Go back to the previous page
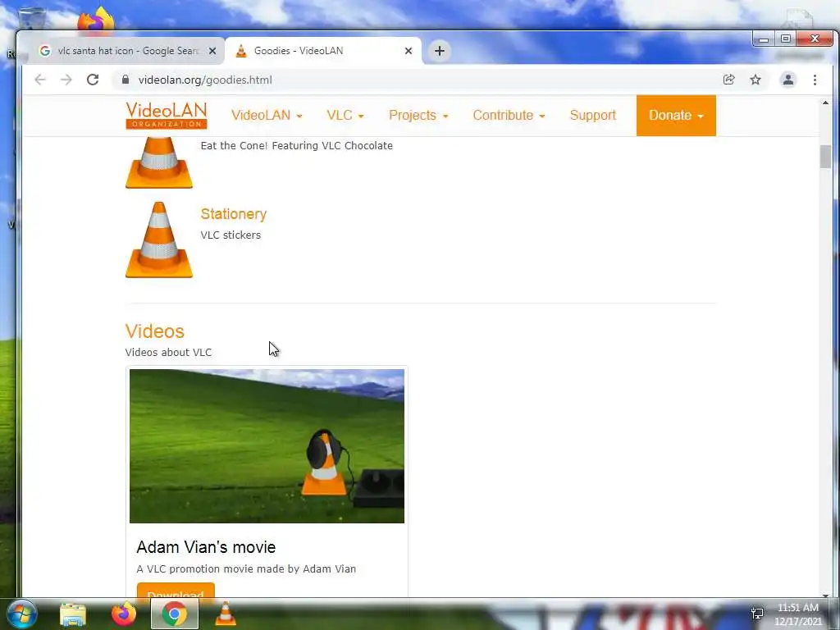 [x=40, y=80]
